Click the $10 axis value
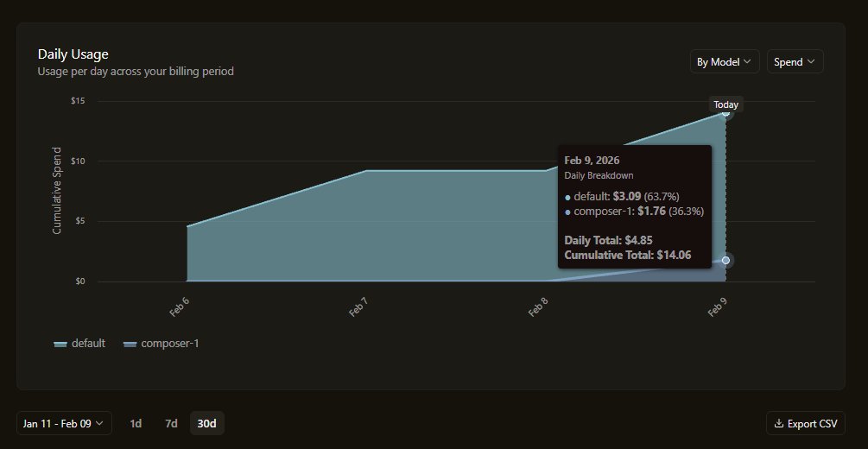The width and height of the screenshot is (868, 449). click(x=78, y=161)
